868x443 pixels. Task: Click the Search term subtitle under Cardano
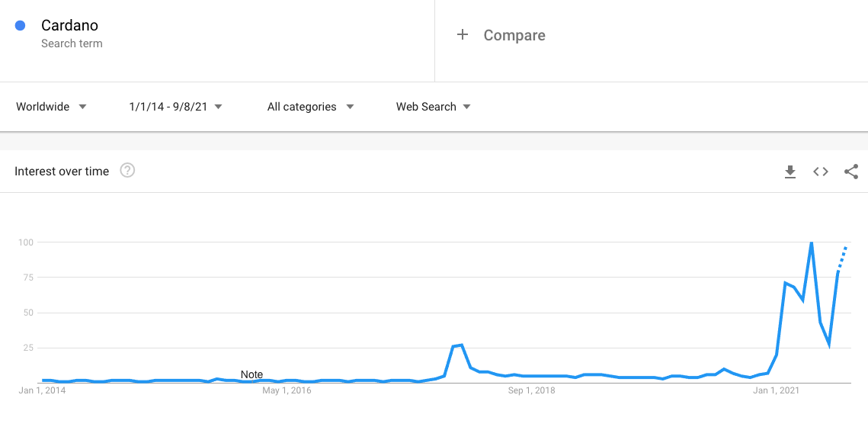click(72, 43)
